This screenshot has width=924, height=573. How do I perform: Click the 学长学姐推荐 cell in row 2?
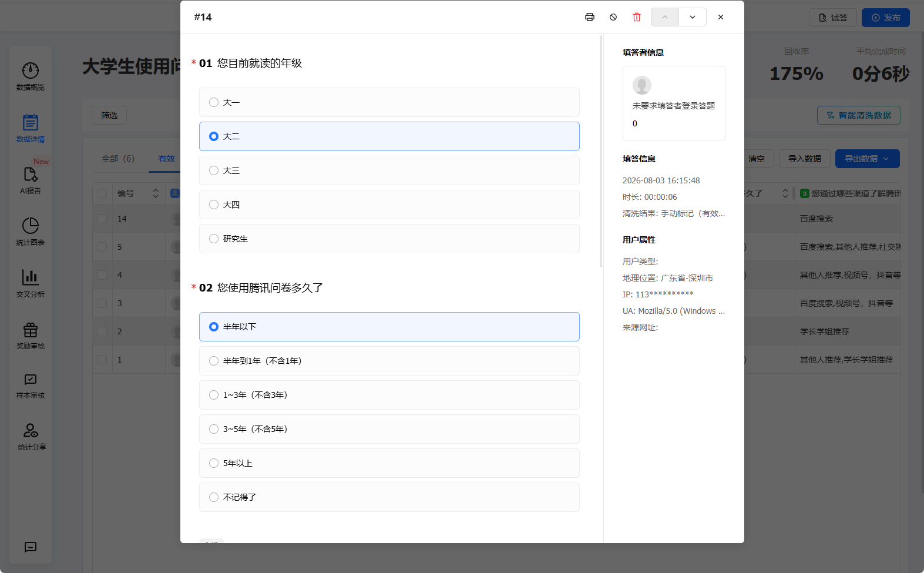(825, 331)
